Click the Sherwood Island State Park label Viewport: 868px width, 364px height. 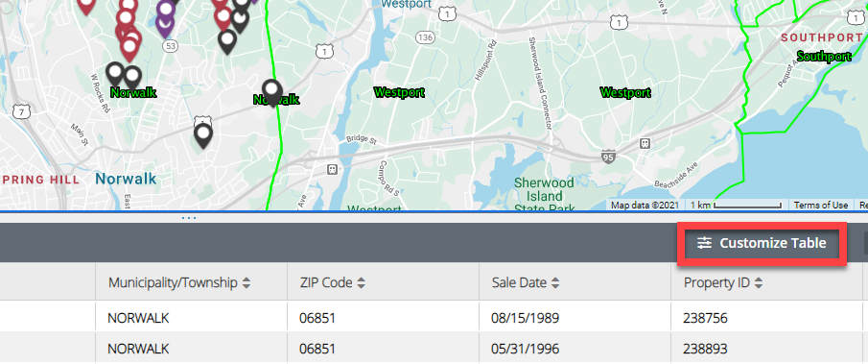[544, 196]
